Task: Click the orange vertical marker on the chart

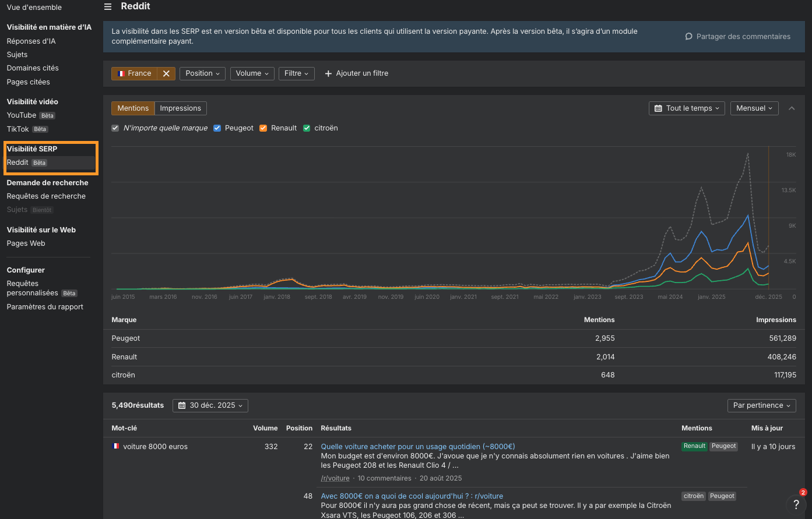Action: (768, 221)
